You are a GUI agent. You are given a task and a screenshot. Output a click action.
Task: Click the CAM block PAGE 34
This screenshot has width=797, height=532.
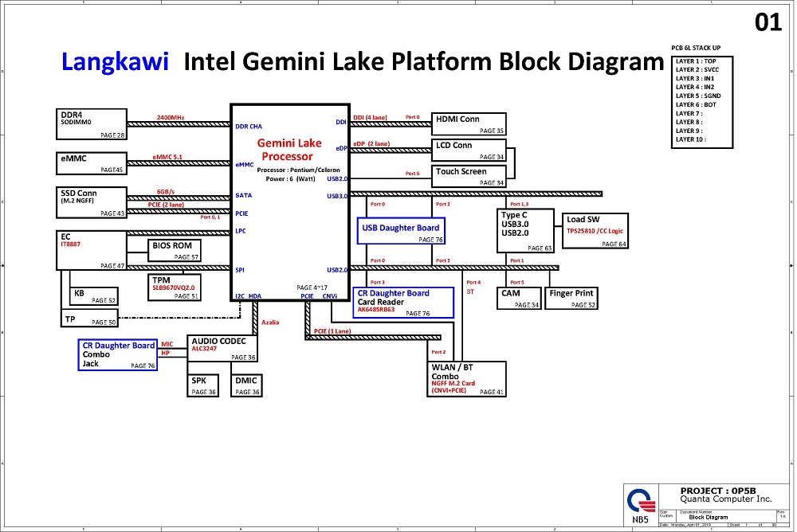[519, 299]
